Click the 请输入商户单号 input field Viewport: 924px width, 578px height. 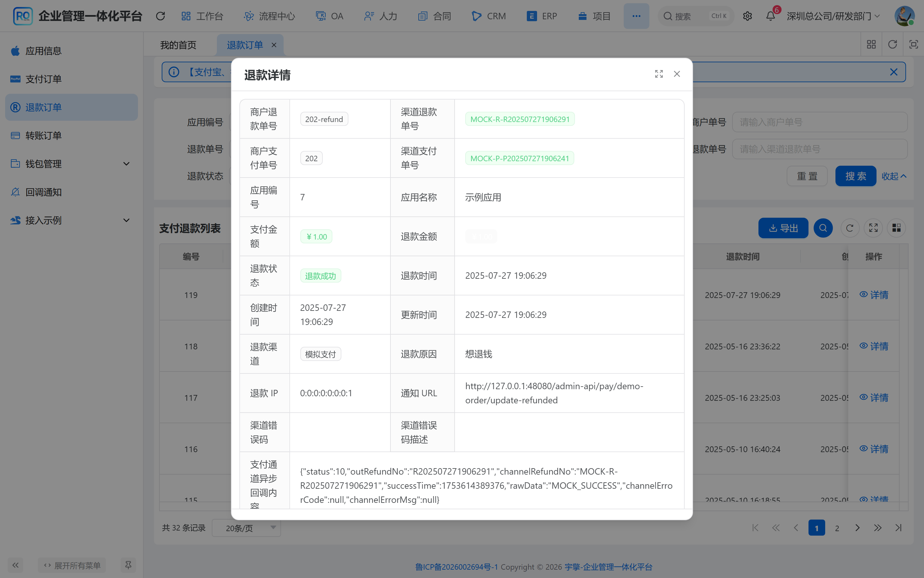pos(819,122)
